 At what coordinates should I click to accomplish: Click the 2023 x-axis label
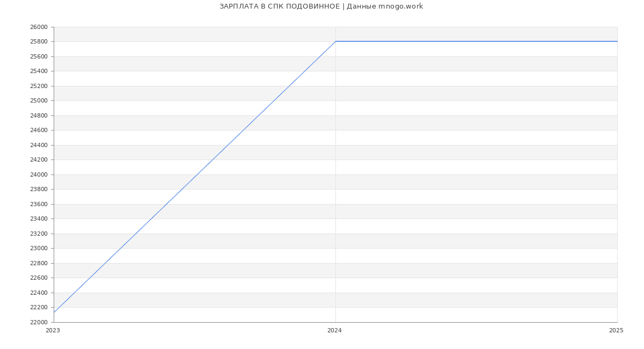pyautogui.click(x=53, y=331)
